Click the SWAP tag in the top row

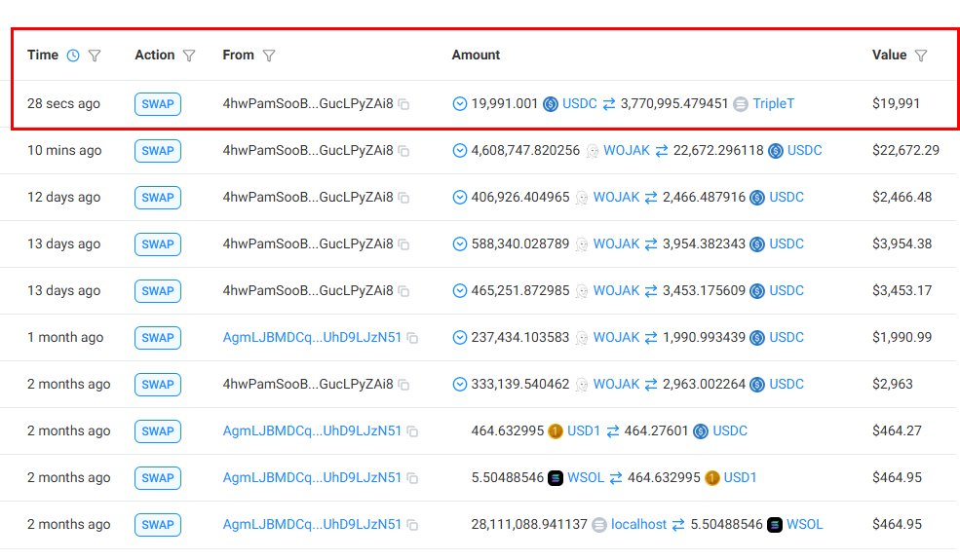coord(158,104)
